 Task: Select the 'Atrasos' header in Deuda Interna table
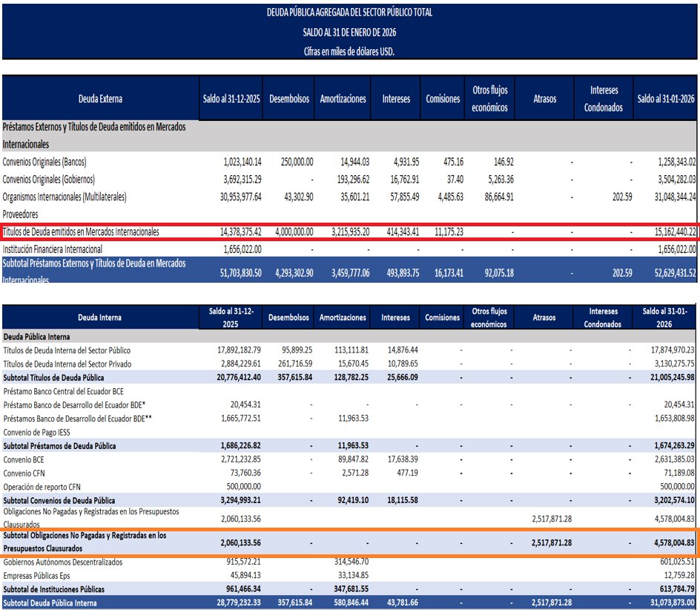544,318
